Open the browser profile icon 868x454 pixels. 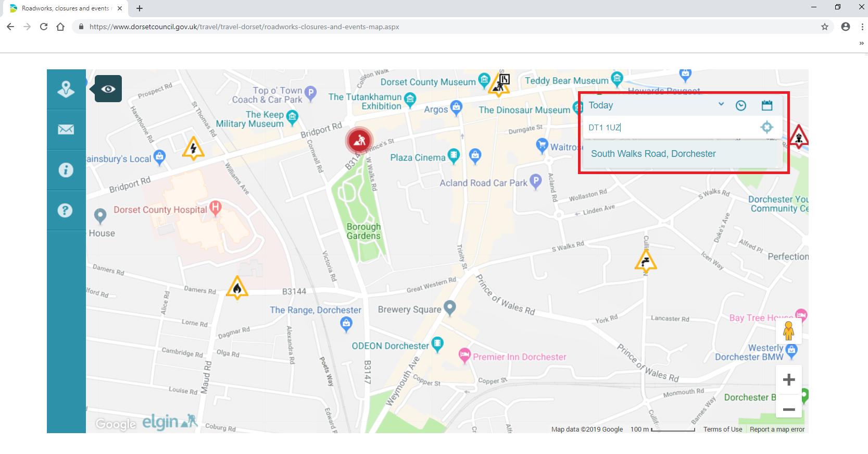click(846, 27)
